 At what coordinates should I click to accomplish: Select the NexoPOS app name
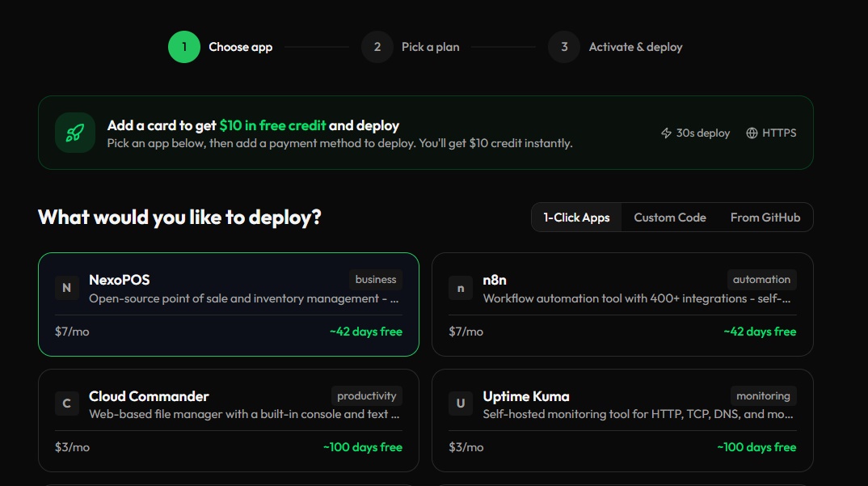pos(120,280)
